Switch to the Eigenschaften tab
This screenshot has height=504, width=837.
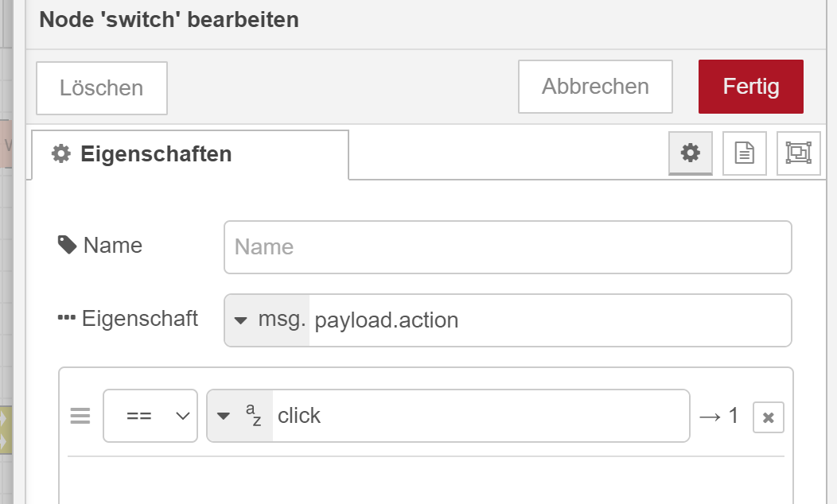tap(190, 154)
